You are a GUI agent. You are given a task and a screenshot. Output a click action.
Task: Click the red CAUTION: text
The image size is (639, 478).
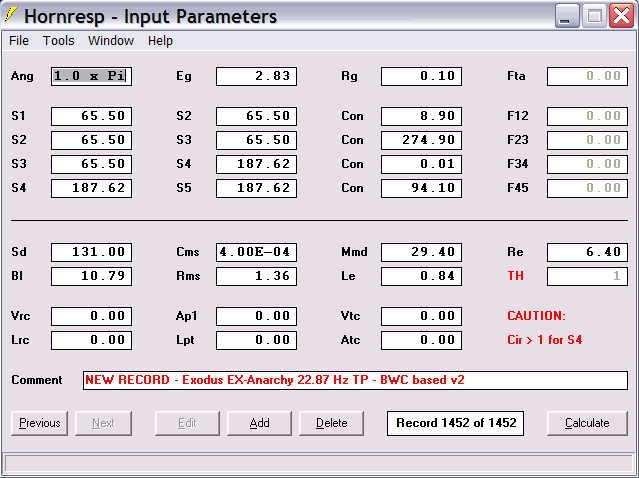click(x=537, y=316)
